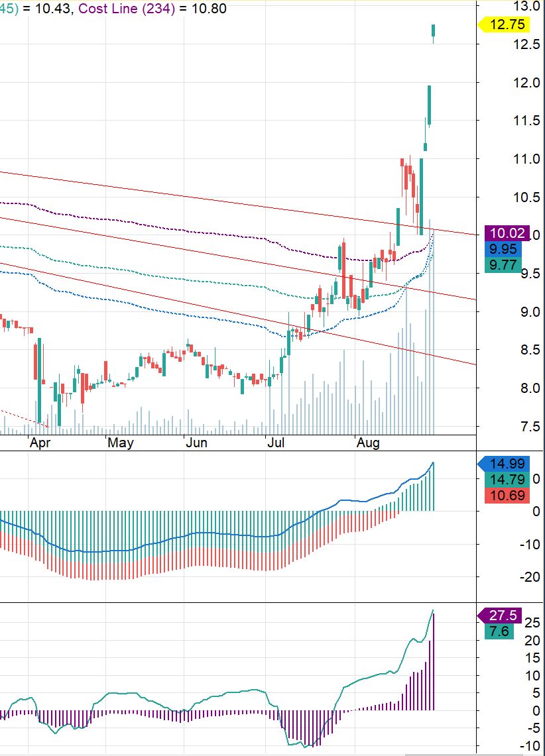Click the 11.5 price axis label
Viewport: 545px width, 756px height.
tap(526, 121)
